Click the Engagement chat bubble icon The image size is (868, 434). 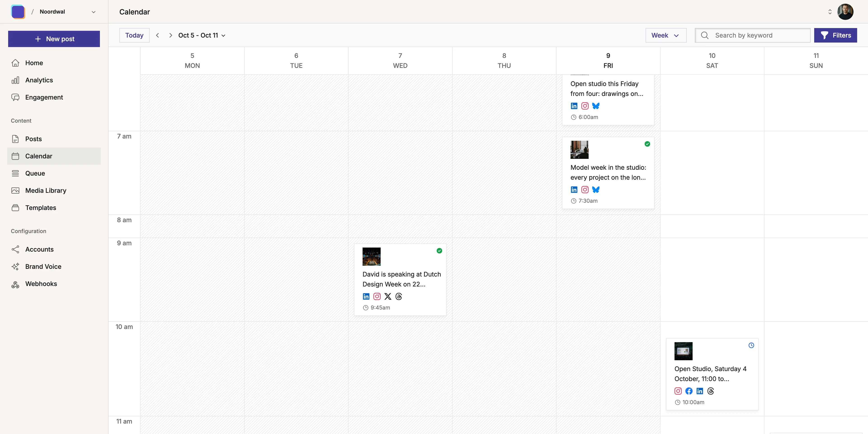pos(16,97)
